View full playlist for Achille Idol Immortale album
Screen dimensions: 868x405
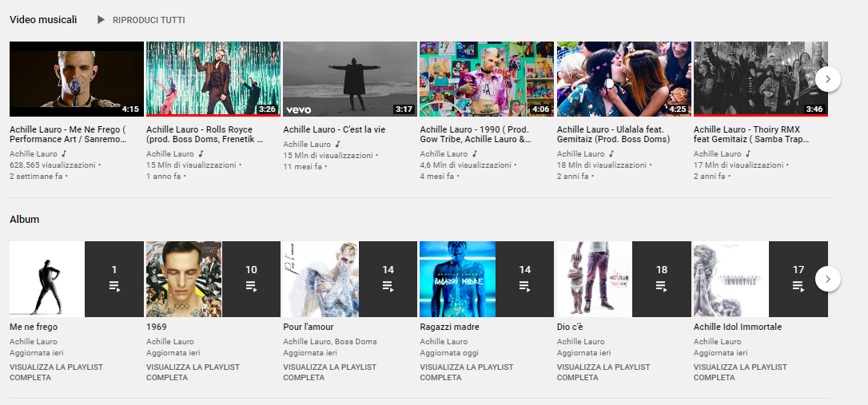click(x=741, y=372)
